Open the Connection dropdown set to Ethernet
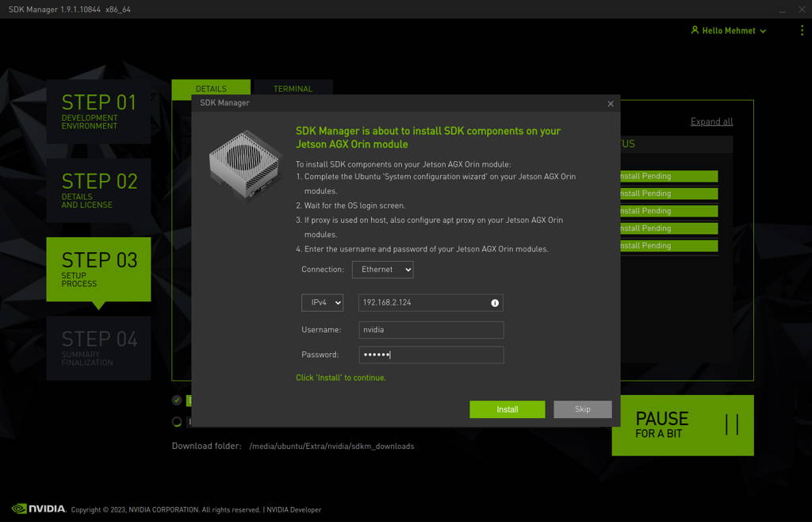Screen dimensions: 812x522 (x=383, y=269)
